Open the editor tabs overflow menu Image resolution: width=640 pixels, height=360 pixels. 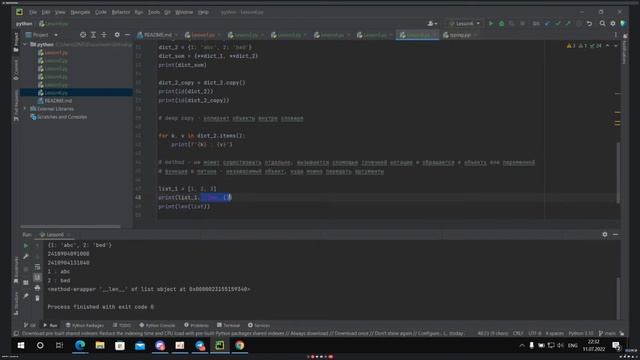(x=616, y=35)
